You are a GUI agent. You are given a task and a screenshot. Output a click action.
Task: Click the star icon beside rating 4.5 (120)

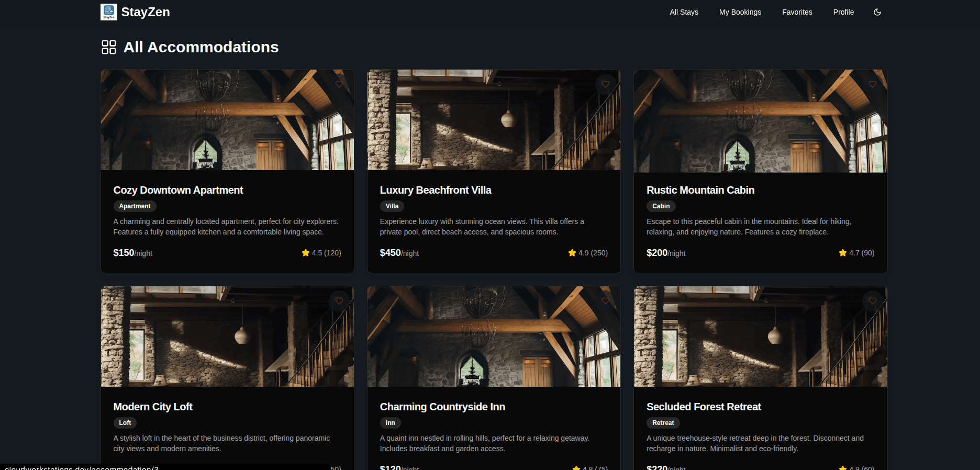coord(306,253)
